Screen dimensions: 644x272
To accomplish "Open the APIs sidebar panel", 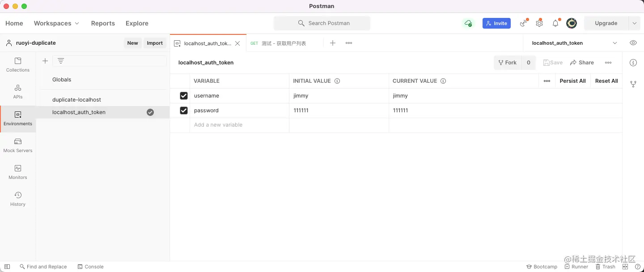I will coord(18,92).
